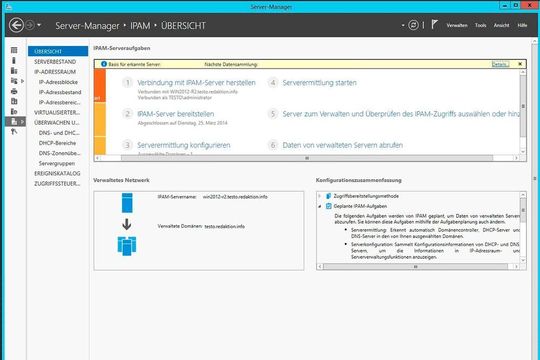This screenshot has width=540, height=360.
Task: Select the sidebar icon directly above highlighted IPAM
Action: 14,111
